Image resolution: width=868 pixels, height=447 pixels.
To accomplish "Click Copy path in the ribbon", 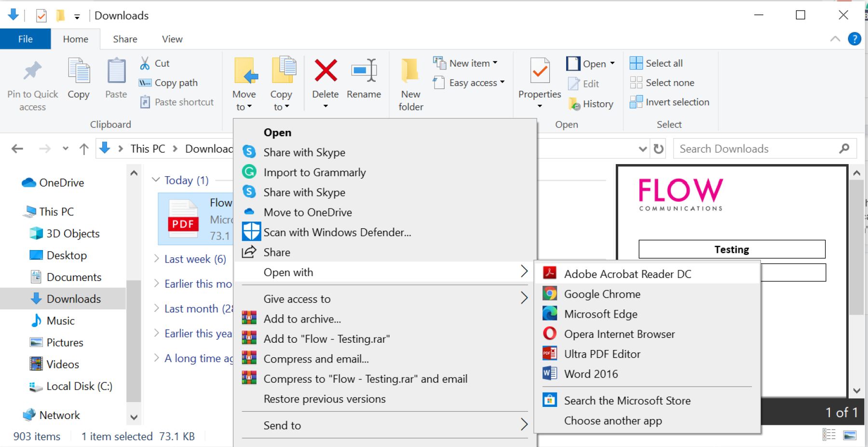I will pos(168,83).
